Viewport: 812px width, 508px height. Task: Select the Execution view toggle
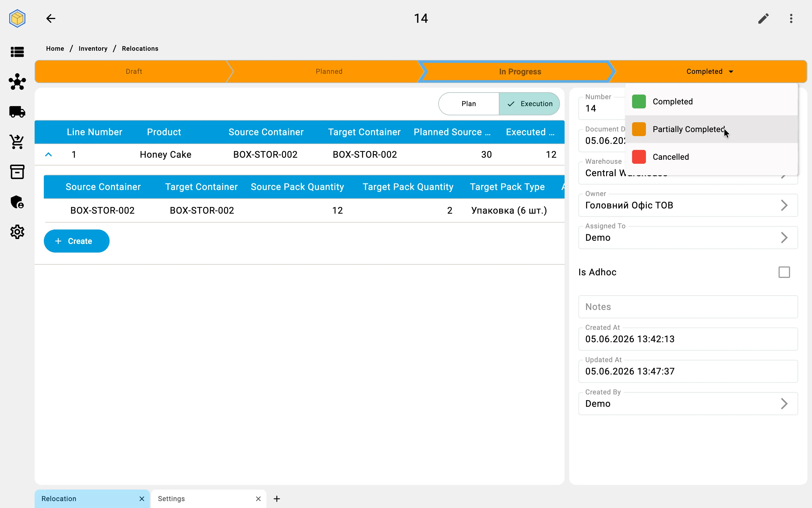[529, 104]
